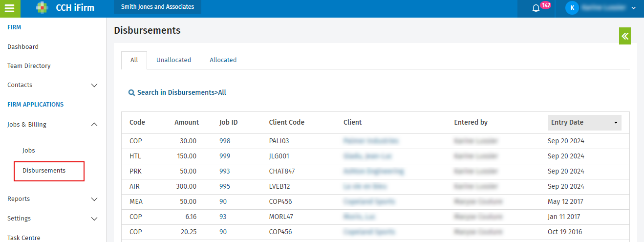Open Dashboard from the sidebar
The height and width of the screenshot is (242, 644).
point(23,47)
